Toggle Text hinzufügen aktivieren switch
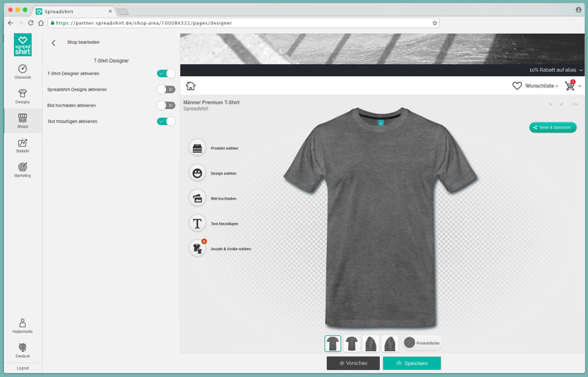The image size is (588, 377). [166, 121]
